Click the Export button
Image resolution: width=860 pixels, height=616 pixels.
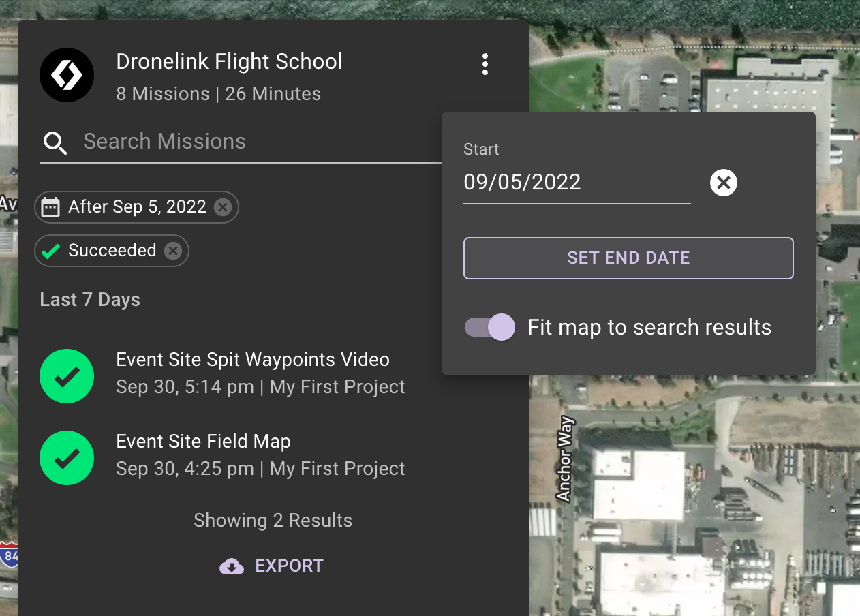click(x=272, y=566)
